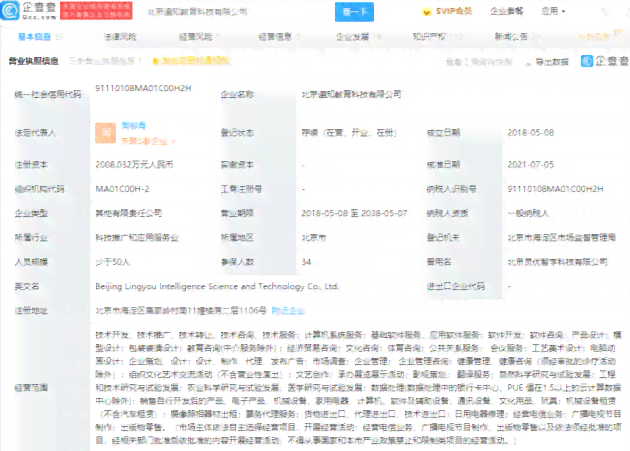Viewport: 630px width, 451px height.
Task: Click registered capital 2008.032万元人民币
Action: 134,164
